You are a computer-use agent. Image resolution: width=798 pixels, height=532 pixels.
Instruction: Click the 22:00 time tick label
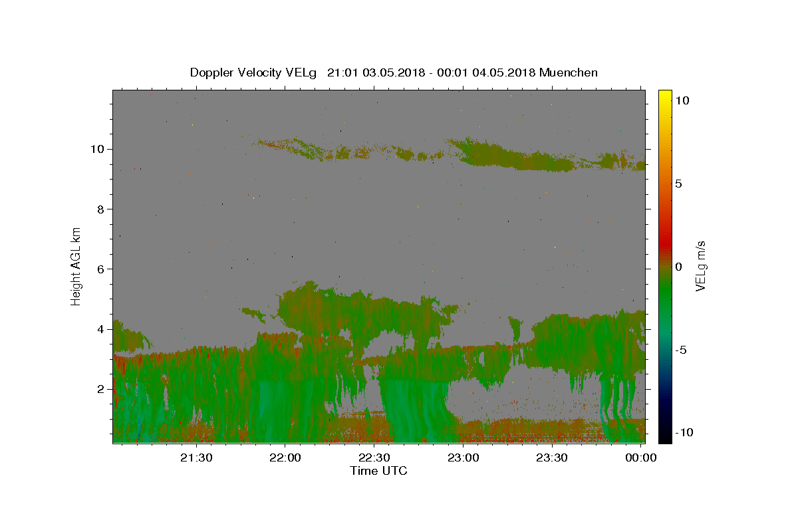coord(285,458)
